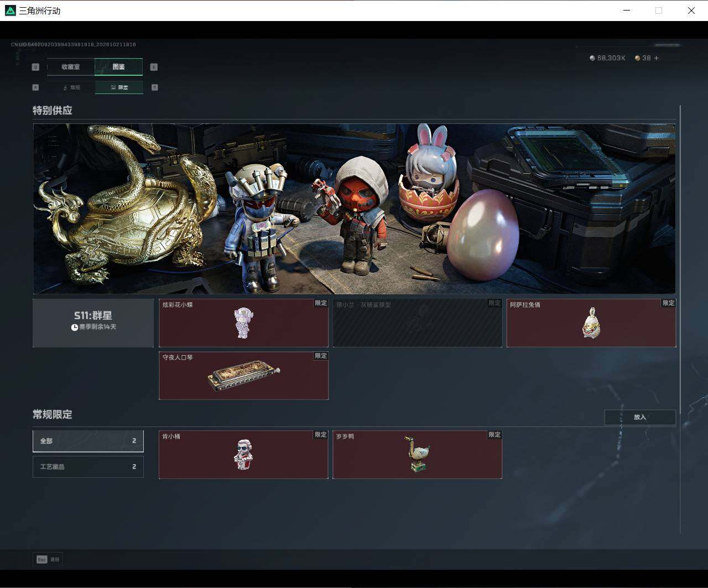This screenshot has width=708, height=588.
Task: Click the 三角洲行动 app icon in title bar
Action: click(11, 11)
